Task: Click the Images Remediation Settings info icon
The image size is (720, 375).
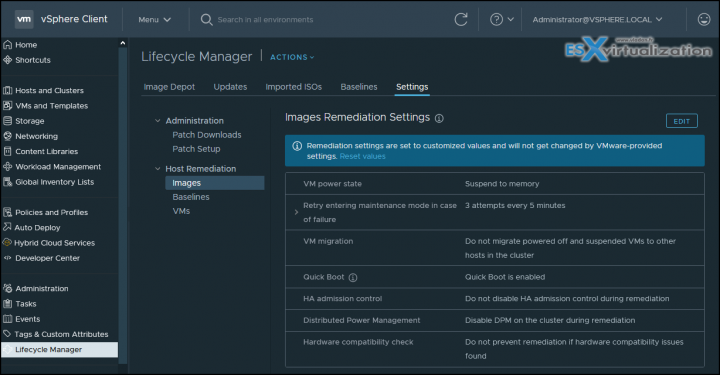Action: tap(439, 118)
